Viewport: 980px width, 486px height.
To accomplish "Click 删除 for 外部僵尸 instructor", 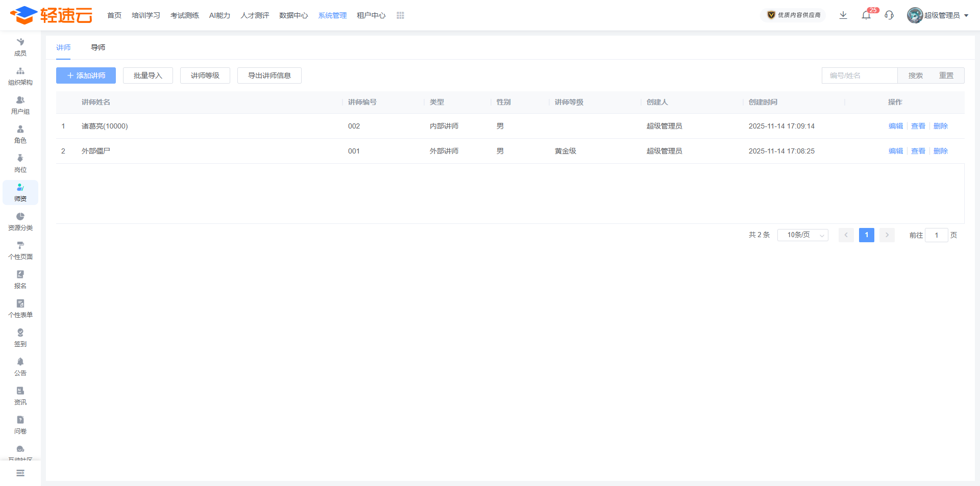I will pyautogui.click(x=940, y=151).
